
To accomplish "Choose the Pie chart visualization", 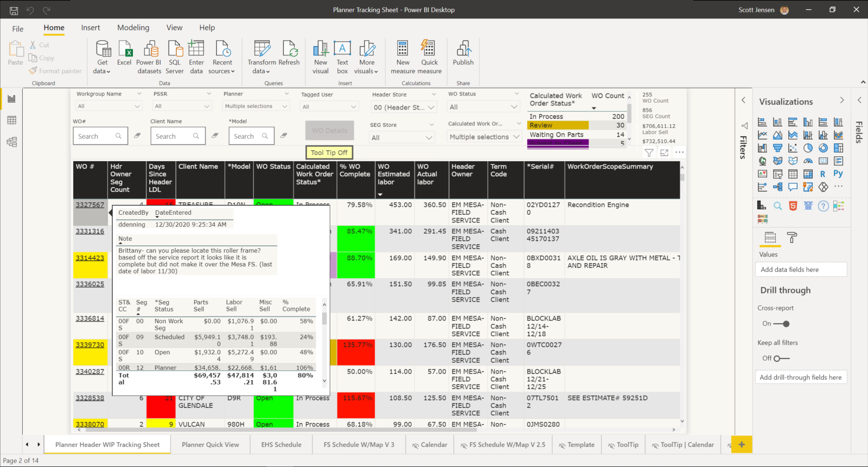I will point(808,148).
